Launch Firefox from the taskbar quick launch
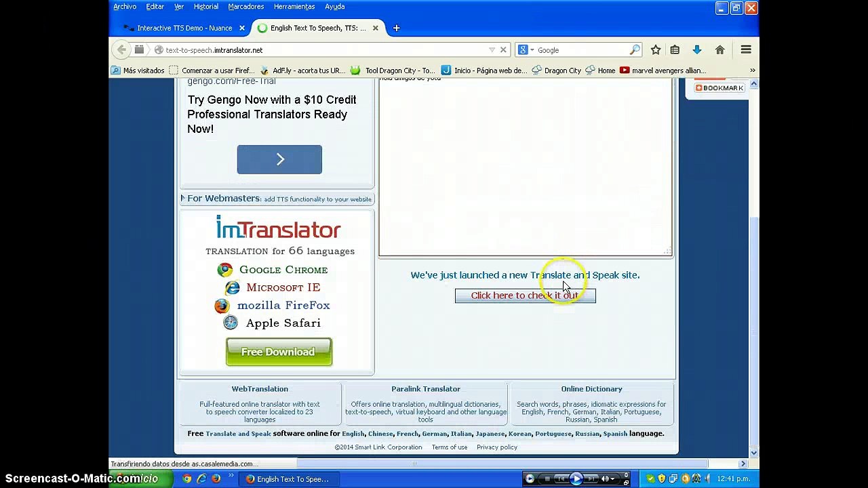The width and height of the screenshot is (868, 488). [x=216, y=479]
